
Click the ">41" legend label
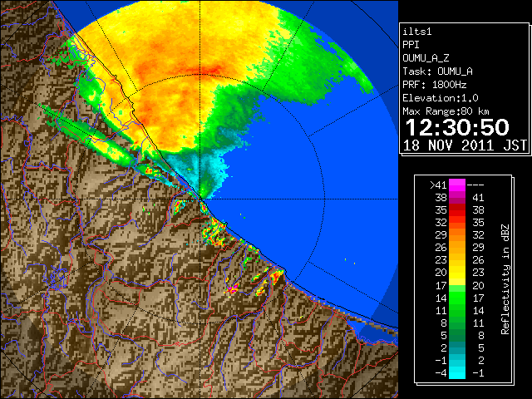tap(438, 185)
